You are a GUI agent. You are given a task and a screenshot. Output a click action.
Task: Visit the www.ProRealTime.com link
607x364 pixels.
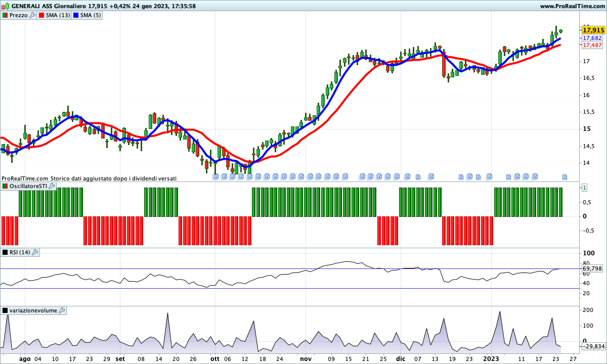click(572, 6)
